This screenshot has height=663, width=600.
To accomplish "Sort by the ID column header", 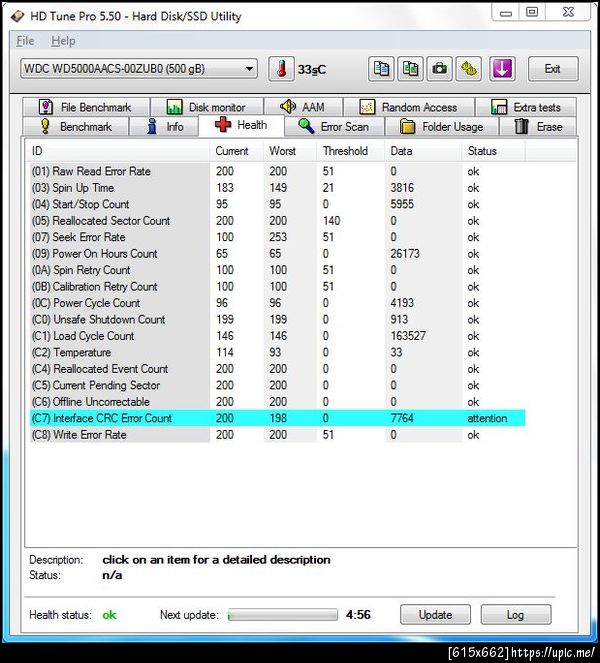I will point(118,151).
